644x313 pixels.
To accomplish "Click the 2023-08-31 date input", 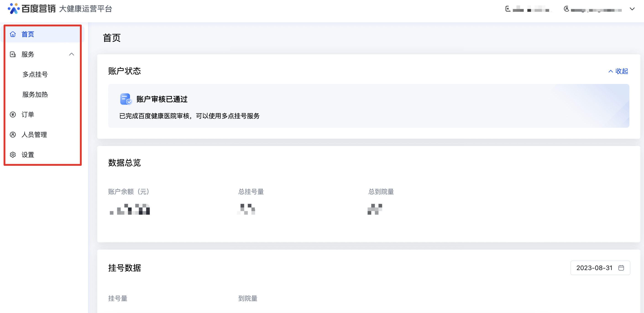I will pos(594,268).
